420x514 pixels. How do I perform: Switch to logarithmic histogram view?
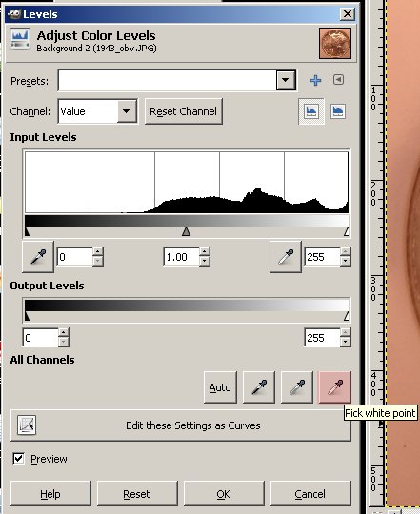point(338,111)
